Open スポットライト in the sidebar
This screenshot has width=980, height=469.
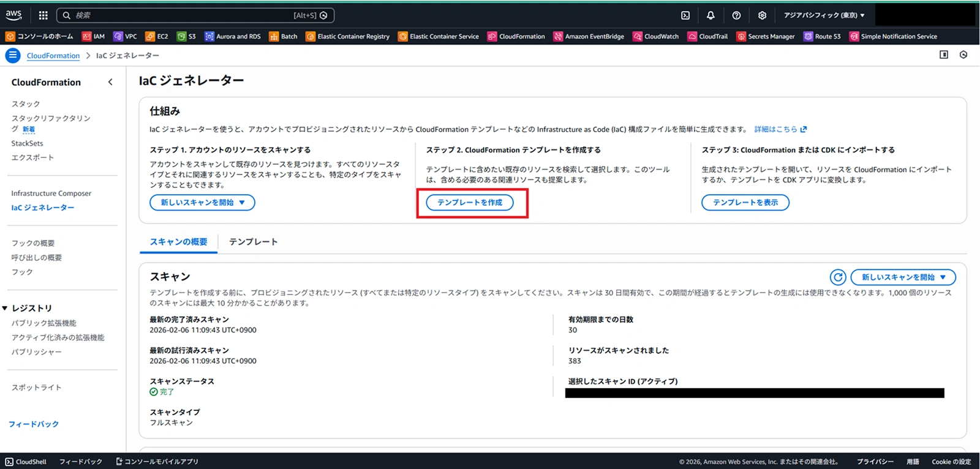pos(37,388)
